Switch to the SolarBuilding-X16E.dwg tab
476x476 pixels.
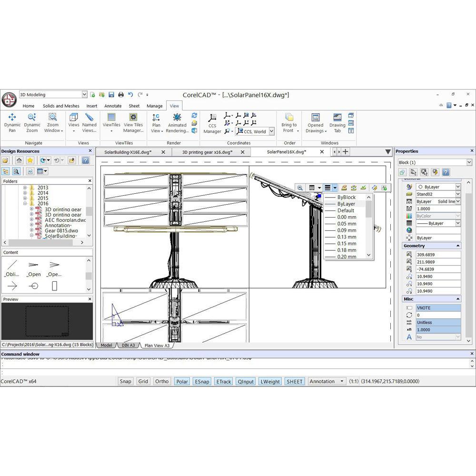point(128,152)
